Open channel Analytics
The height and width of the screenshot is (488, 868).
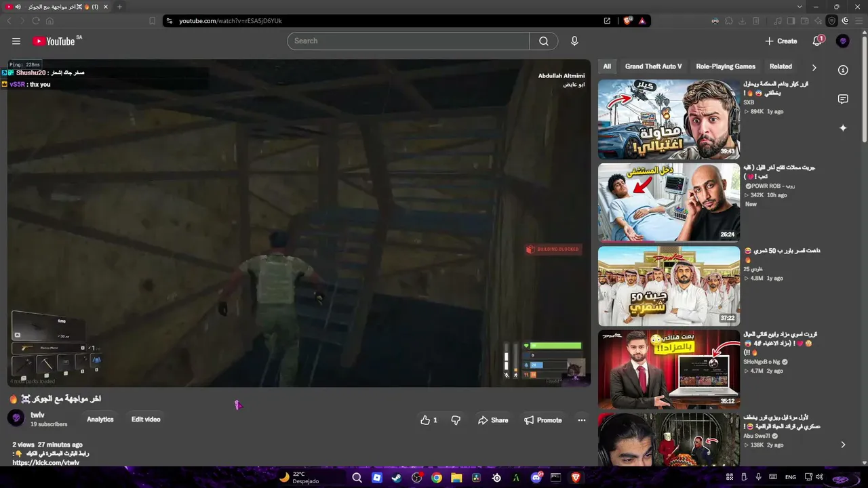click(100, 420)
